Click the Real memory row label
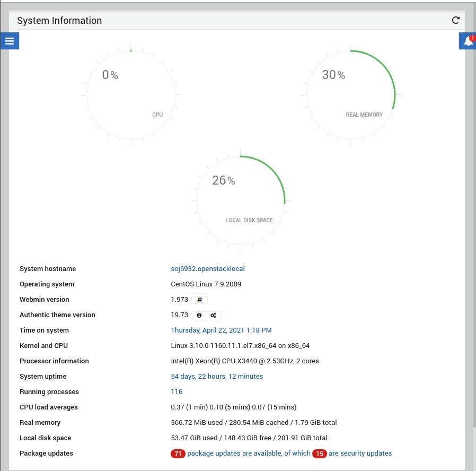This screenshot has height=471, width=476. tap(40, 422)
